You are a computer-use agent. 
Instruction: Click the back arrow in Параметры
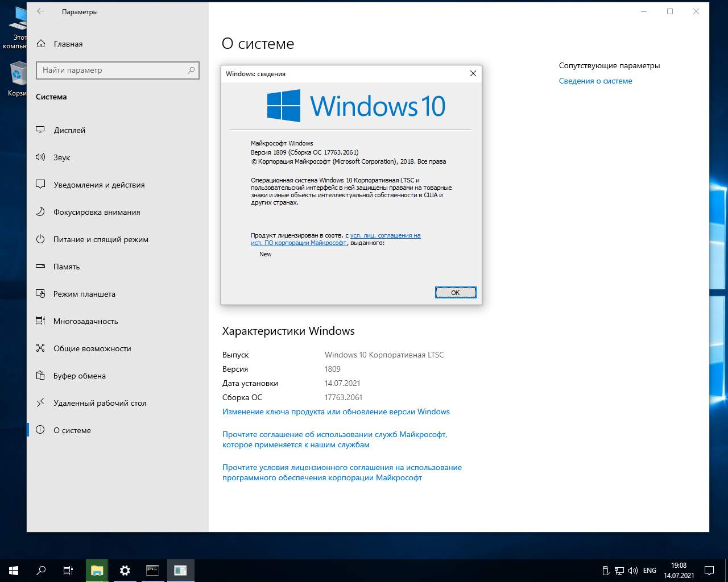(40, 11)
